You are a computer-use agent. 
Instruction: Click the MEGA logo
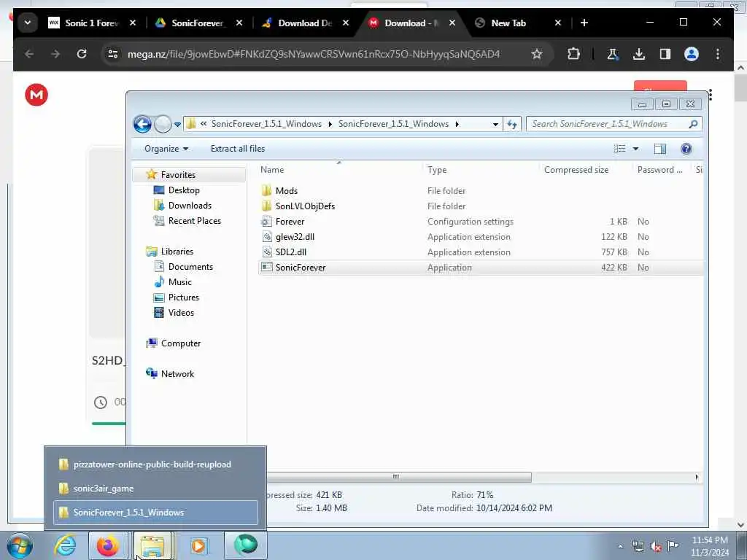(x=36, y=95)
